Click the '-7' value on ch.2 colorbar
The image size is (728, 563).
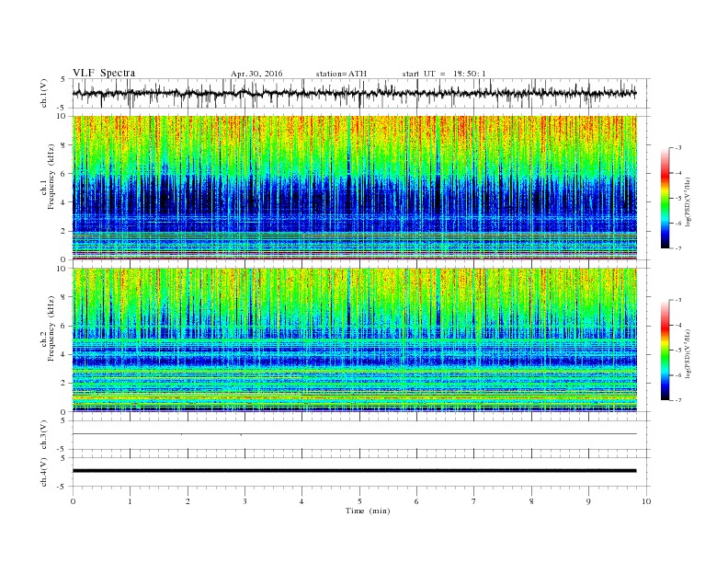677,400
